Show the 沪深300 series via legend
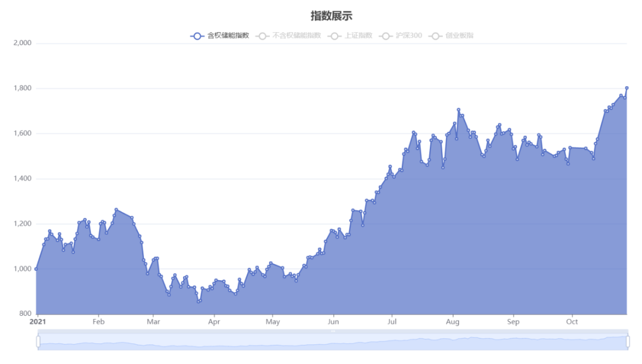 (401, 36)
